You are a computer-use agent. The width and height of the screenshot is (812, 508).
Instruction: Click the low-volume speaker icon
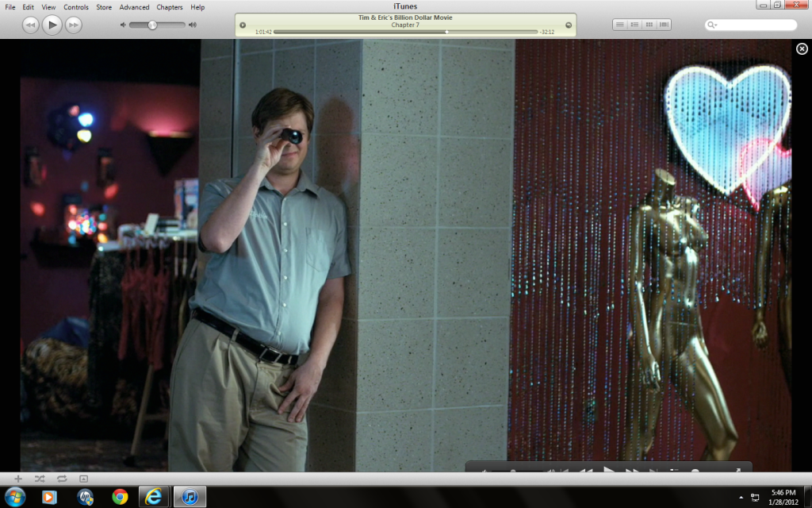[x=123, y=25]
